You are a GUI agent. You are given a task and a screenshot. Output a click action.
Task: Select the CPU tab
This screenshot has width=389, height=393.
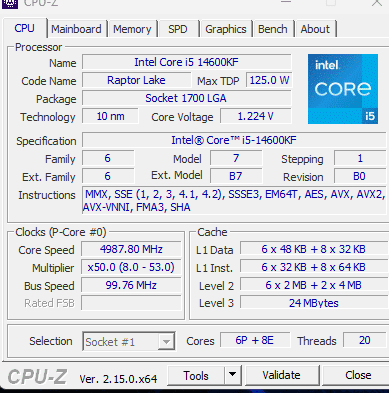(25, 28)
